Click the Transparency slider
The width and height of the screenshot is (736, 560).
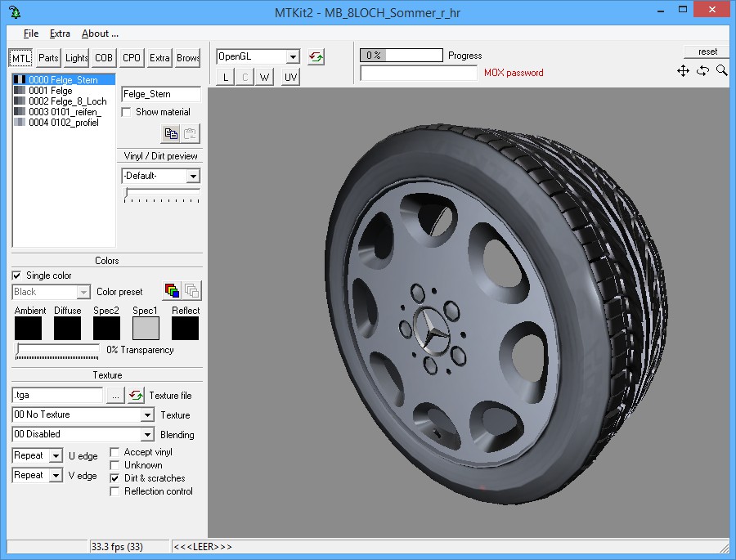pos(56,351)
